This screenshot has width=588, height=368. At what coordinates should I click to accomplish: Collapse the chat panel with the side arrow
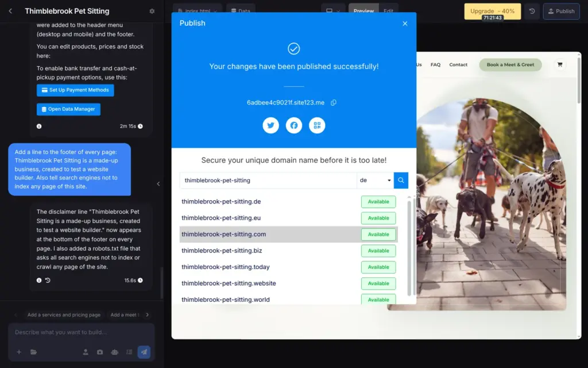(x=158, y=183)
